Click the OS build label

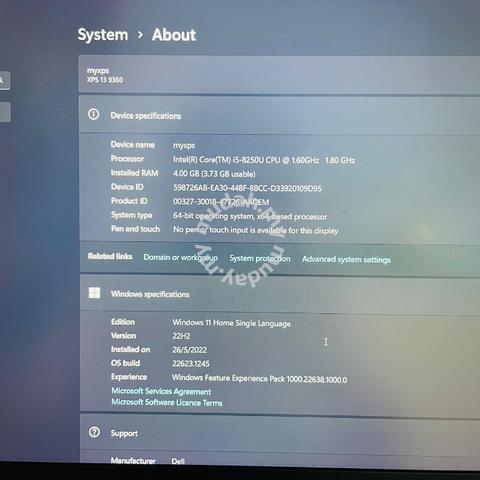(125, 363)
